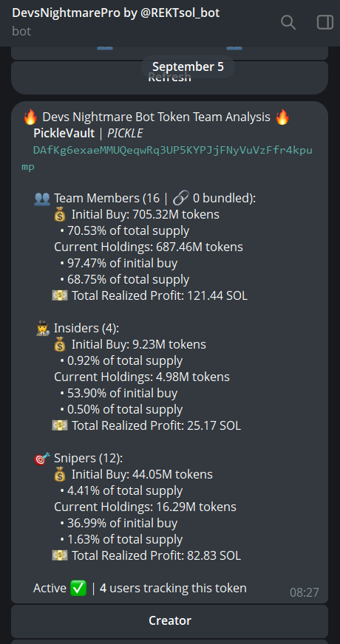Viewport: 340px width, 644px height.
Task: Click the PickleVault token name
Action: (x=64, y=134)
